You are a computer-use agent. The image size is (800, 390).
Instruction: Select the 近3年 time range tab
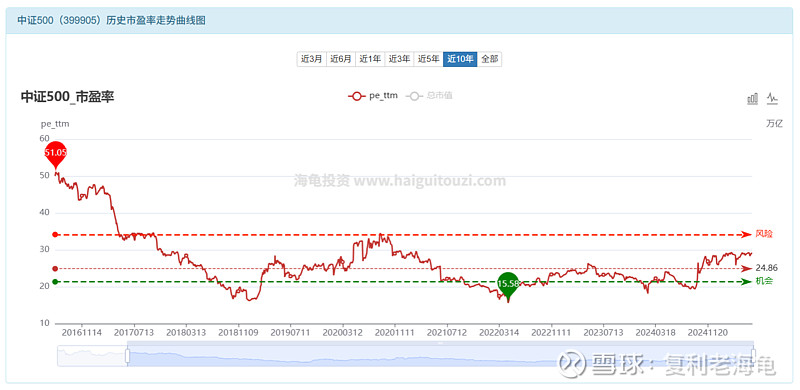point(399,59)
